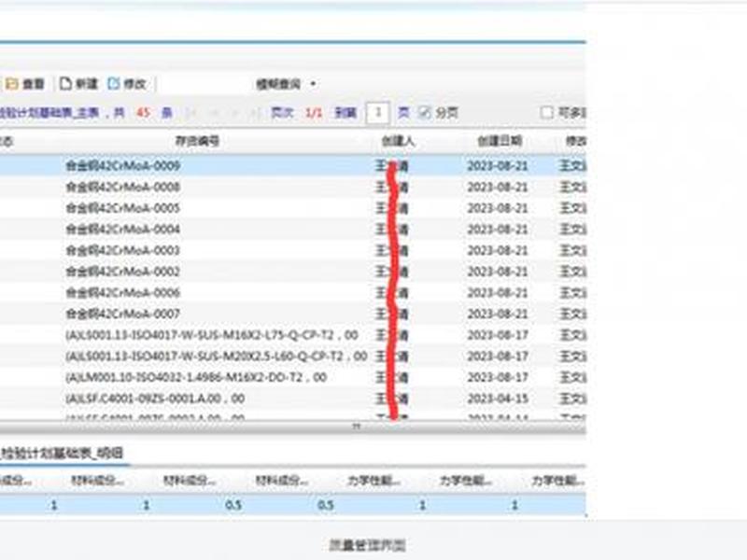The height and width of the screenshot is (560, 747).
Task: Enable the 可多选 multi-select checkbox
Action: coord(547,113)
